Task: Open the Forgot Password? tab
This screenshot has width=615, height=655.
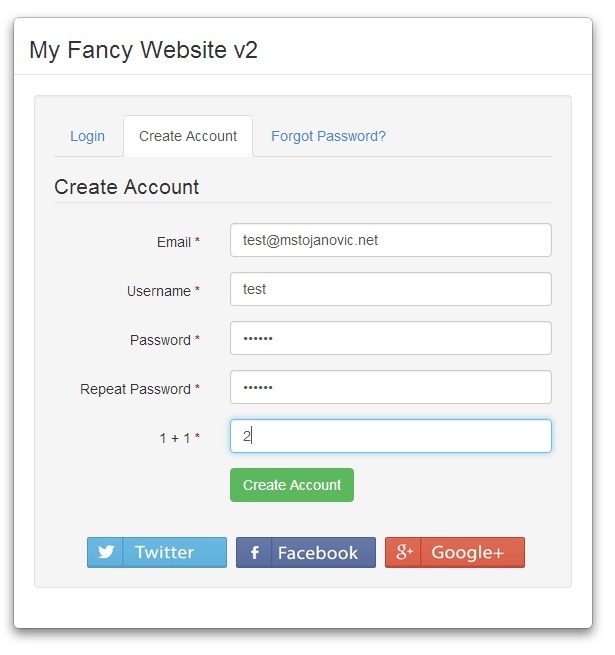Action: [x=328, y=136]
